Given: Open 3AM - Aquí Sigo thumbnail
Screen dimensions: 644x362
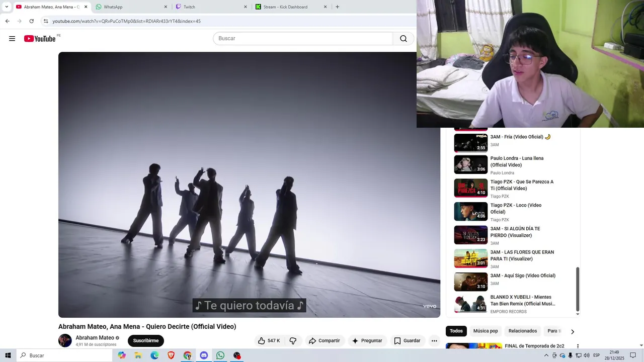Looking at the screenshot, I should (x=471, y=282).
